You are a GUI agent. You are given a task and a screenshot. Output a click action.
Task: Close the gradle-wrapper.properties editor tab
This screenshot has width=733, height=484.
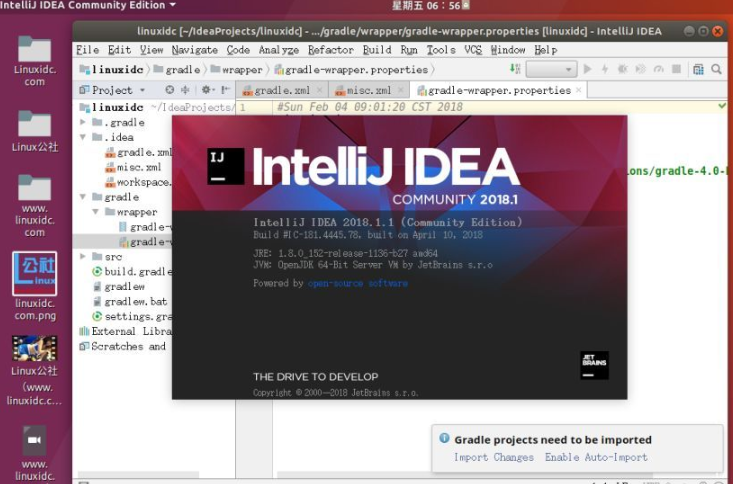[x=579, y=90]
